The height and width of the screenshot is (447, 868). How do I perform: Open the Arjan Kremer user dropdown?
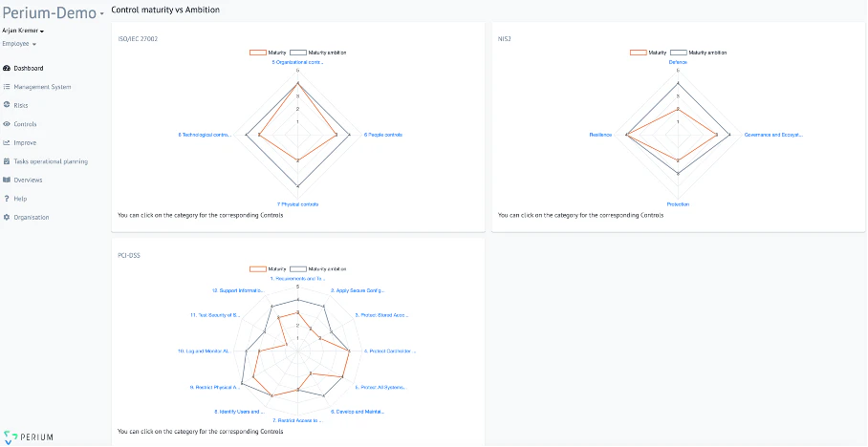(42, 31)
